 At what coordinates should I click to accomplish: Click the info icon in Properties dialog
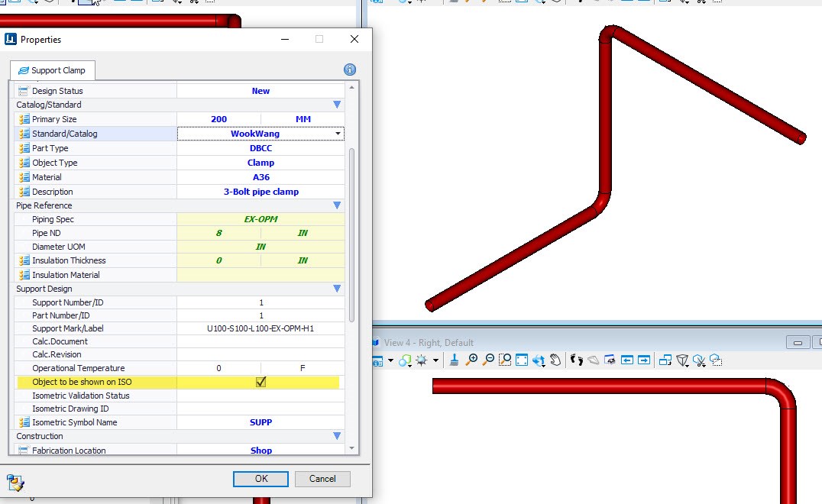tap(350, 69)
